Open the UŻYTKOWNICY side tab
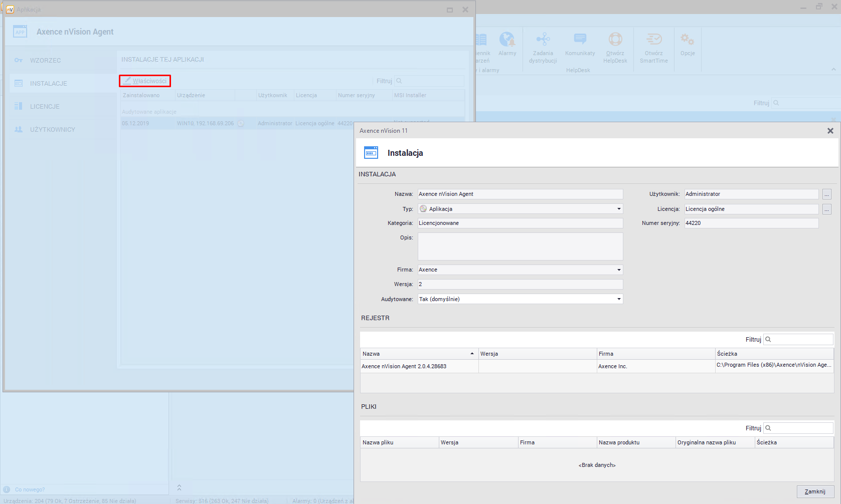This screenshot has width=841, height=504. [52, 130]
